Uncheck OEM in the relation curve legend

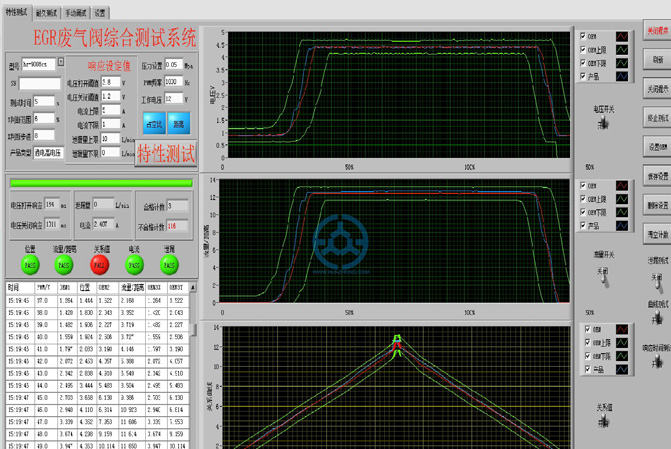pos(588,329)
